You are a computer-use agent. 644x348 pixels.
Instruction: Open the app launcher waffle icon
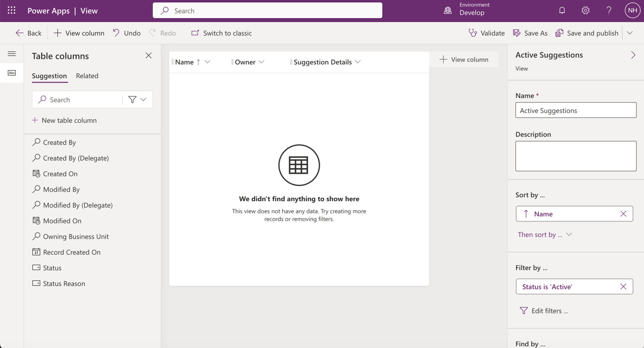[12, 11]
